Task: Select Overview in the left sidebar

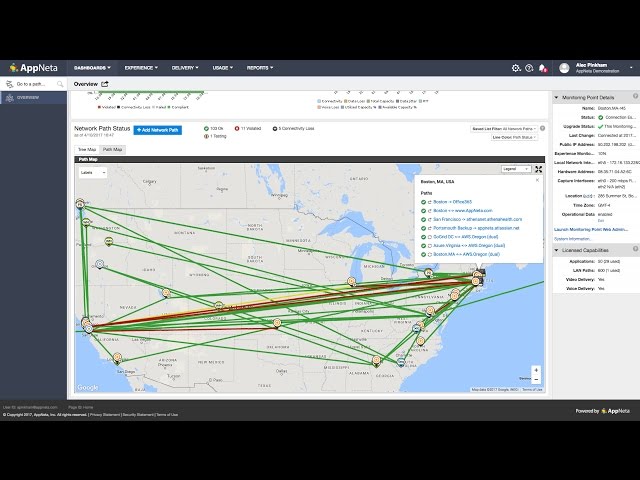Action: pos(33,98)
